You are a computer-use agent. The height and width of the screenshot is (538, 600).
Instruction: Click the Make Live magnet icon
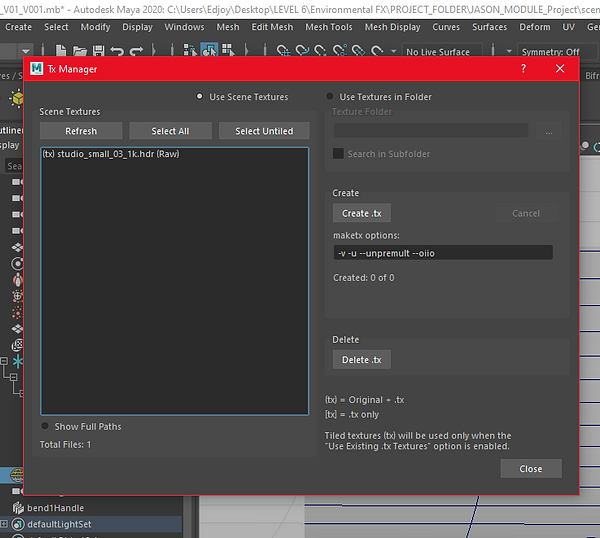coord(377,51)
